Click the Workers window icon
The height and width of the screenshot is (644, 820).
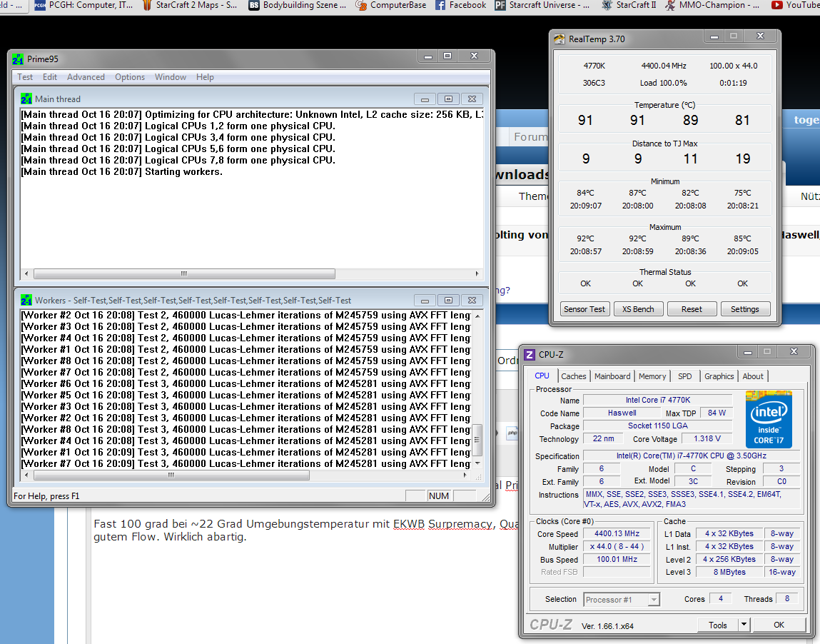click(26, 301)
